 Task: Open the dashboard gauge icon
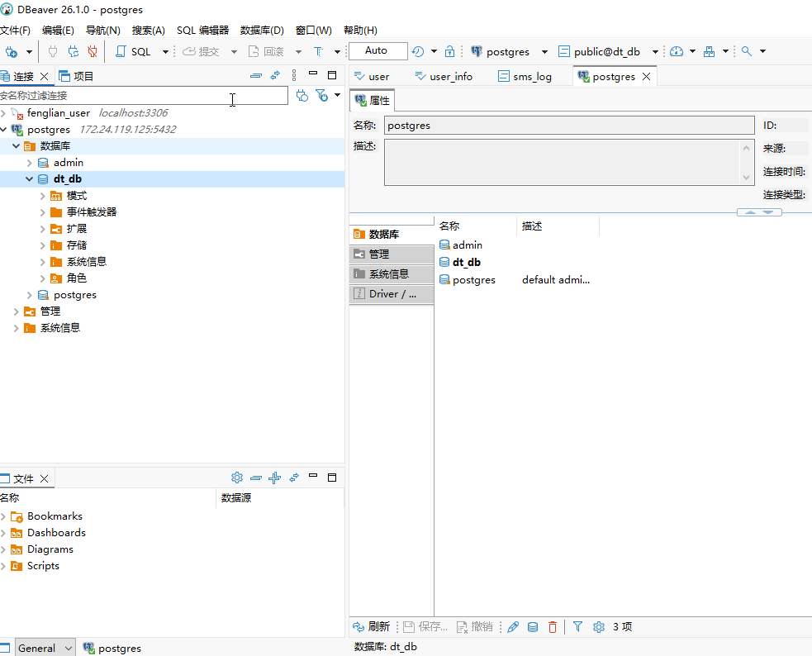(677, 51)
